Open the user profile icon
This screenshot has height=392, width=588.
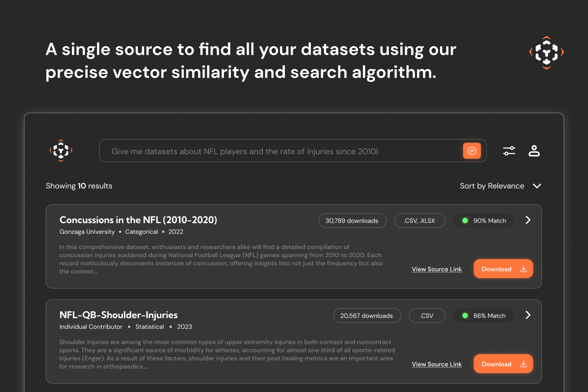coord(534,151)
